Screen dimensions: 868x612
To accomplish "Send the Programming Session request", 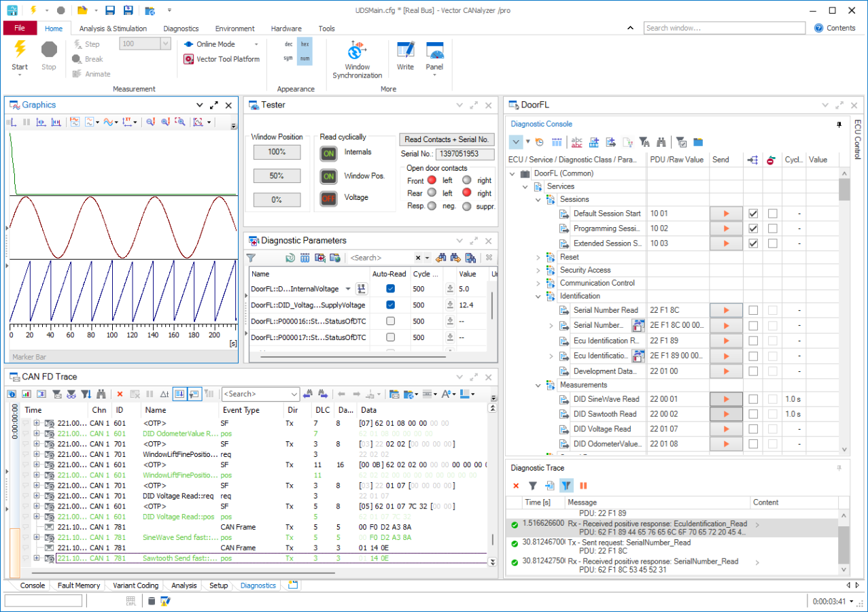I will (x=727, y=228).
